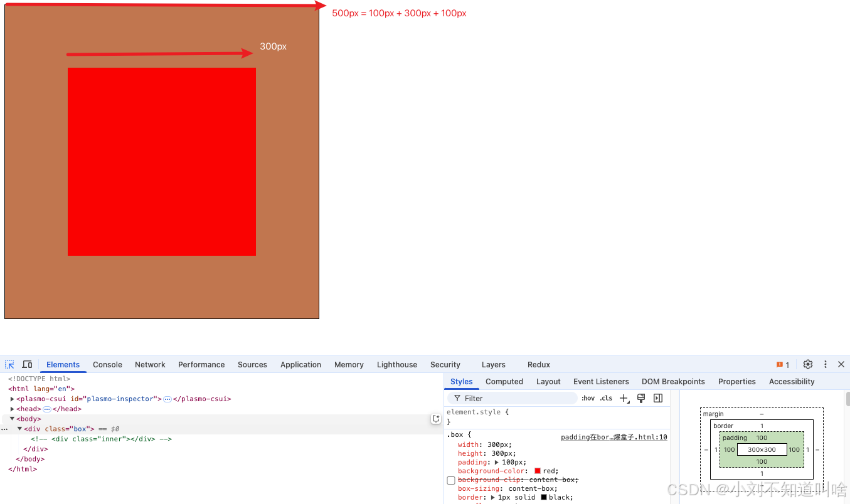Expand the border property in the styles pane
Viewport: 850px width, 504px height.
pos(492,497)
